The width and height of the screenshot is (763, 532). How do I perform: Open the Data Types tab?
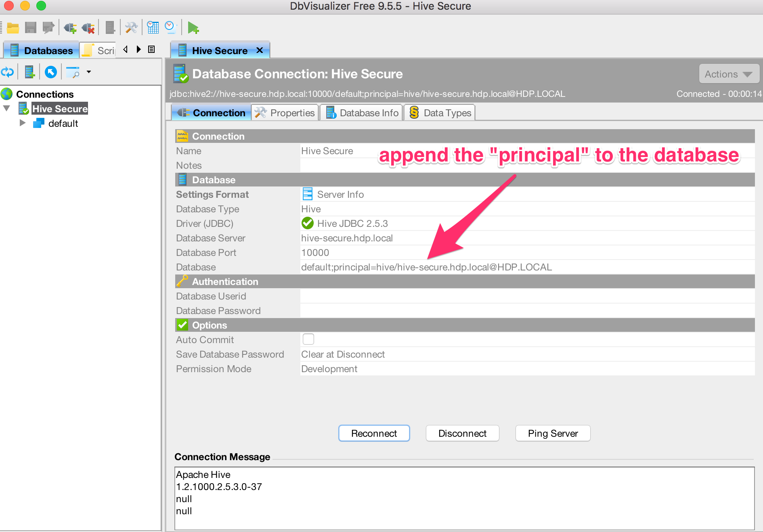click(x=440, y=113)
